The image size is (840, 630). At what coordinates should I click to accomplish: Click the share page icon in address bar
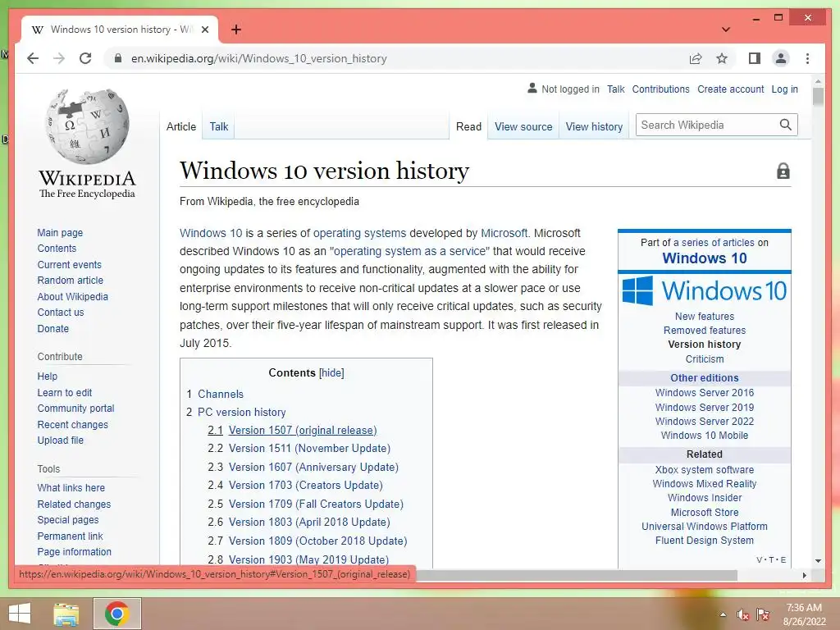(696, 58)
